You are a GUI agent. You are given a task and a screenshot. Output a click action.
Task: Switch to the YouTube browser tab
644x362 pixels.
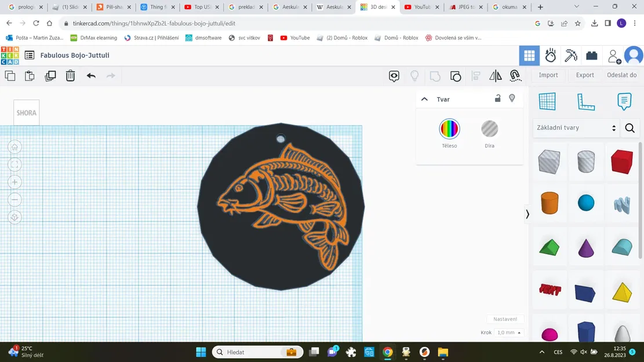[x=421, y=7]
